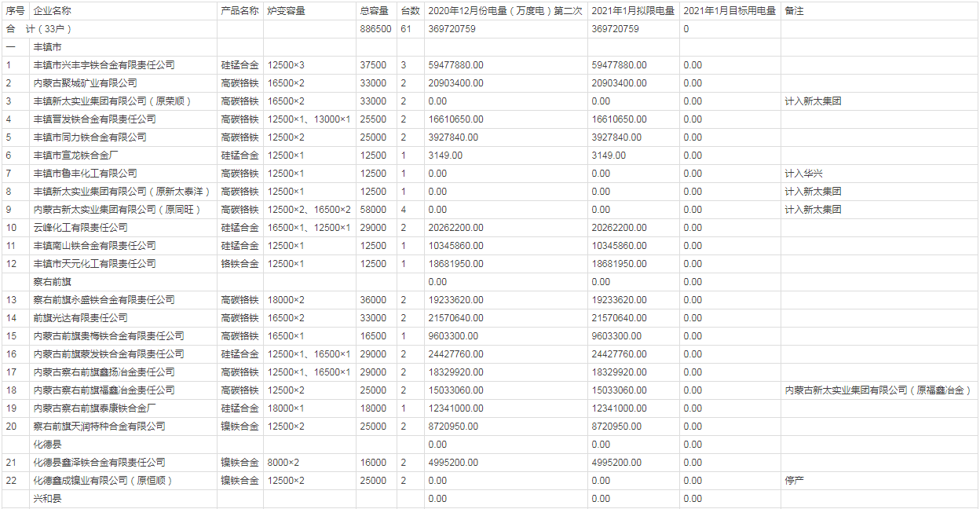The height and width of the screenshot is (509, 980).
Task: Select the 铬铁合金 product cell
Action: [240, 264]
